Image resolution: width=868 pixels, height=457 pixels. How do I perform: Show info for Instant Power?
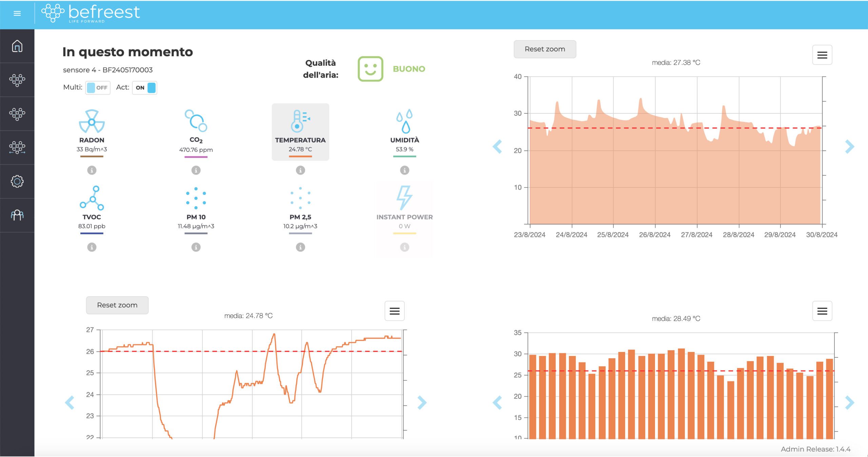point(405,247)
